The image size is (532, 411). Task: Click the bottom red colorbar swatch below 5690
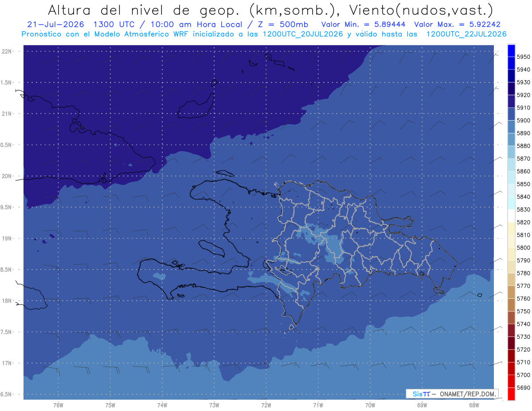click(x=511, y=394)
